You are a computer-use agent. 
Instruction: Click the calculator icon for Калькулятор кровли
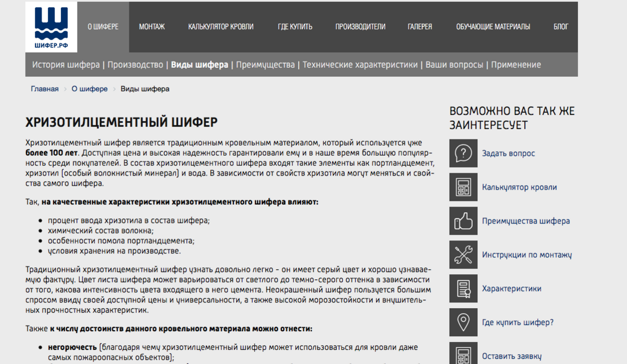463,187
